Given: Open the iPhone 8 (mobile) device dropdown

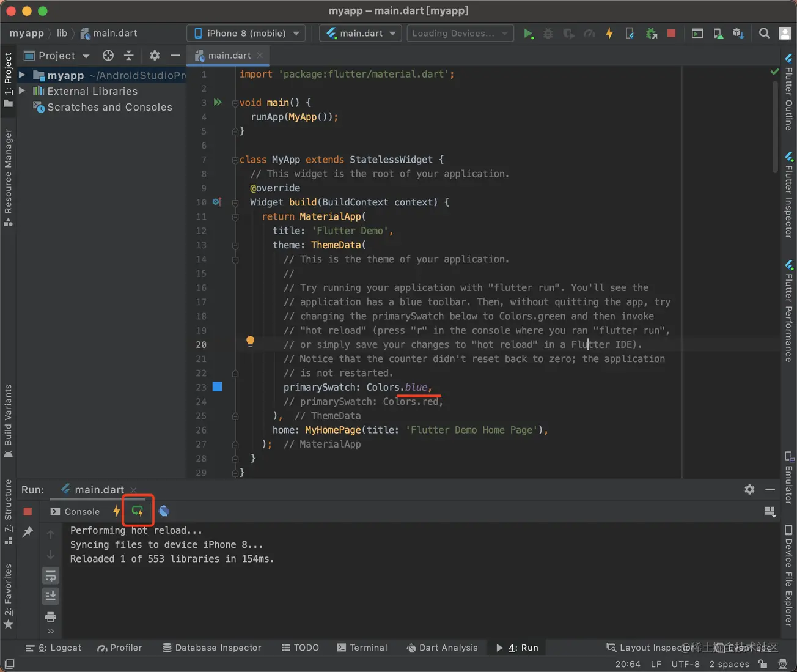Looking at the screenshot, I should 246,34.
